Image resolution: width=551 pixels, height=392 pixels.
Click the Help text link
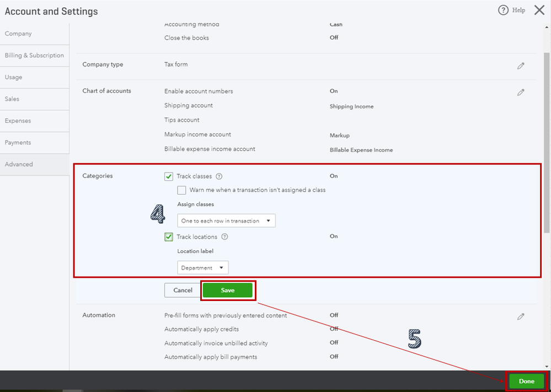(518, 10)
